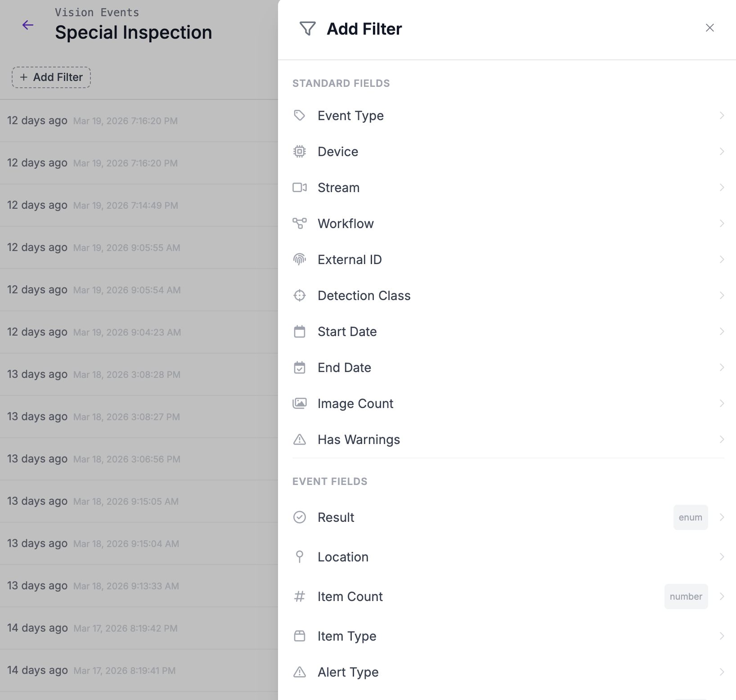Click the Has Warnings triangle icon
736x700 pixels.
click(300, 440)
